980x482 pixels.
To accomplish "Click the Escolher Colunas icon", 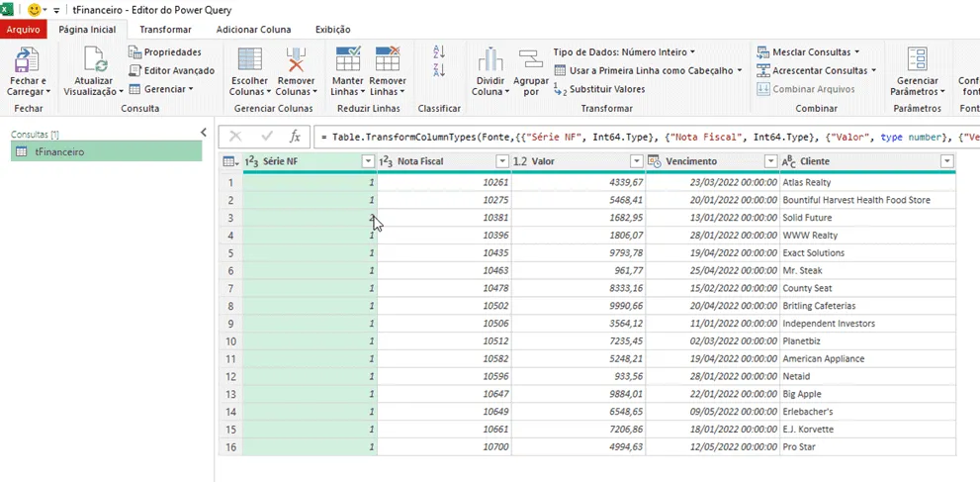I will 249,59.
